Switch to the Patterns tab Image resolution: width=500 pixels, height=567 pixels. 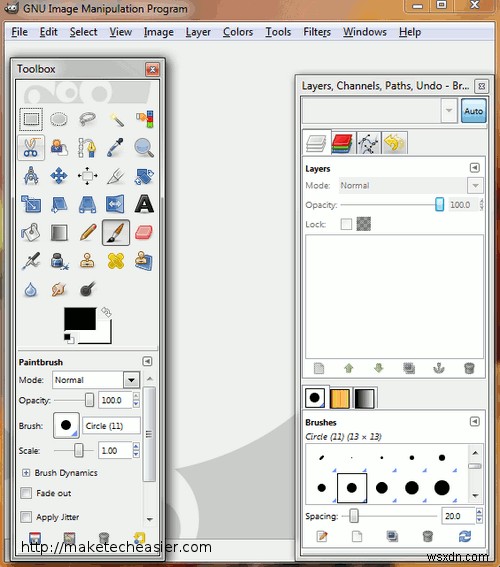pos(341,398)
